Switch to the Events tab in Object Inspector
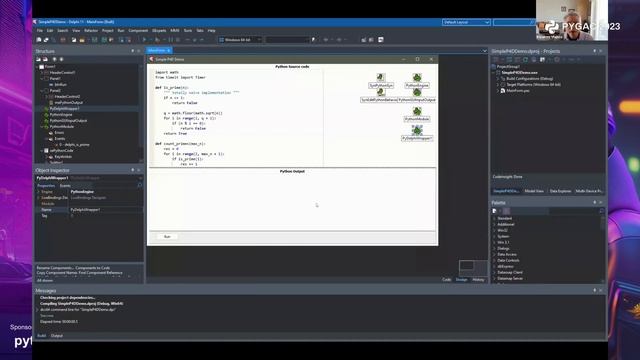Viewport: 640px width, 360px height. tap(65, 186)
